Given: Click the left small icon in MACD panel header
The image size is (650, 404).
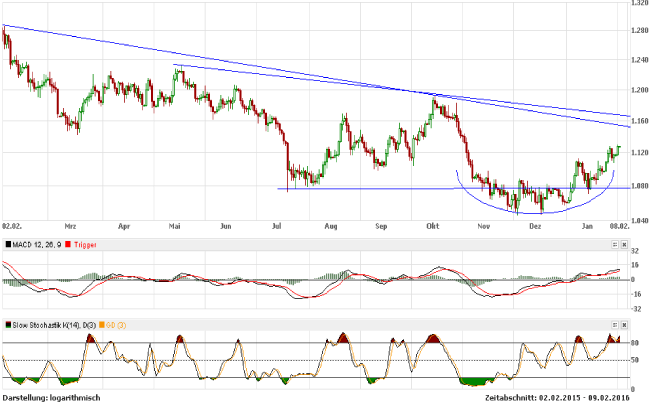Looking at the screenshot, I should 615,242.
